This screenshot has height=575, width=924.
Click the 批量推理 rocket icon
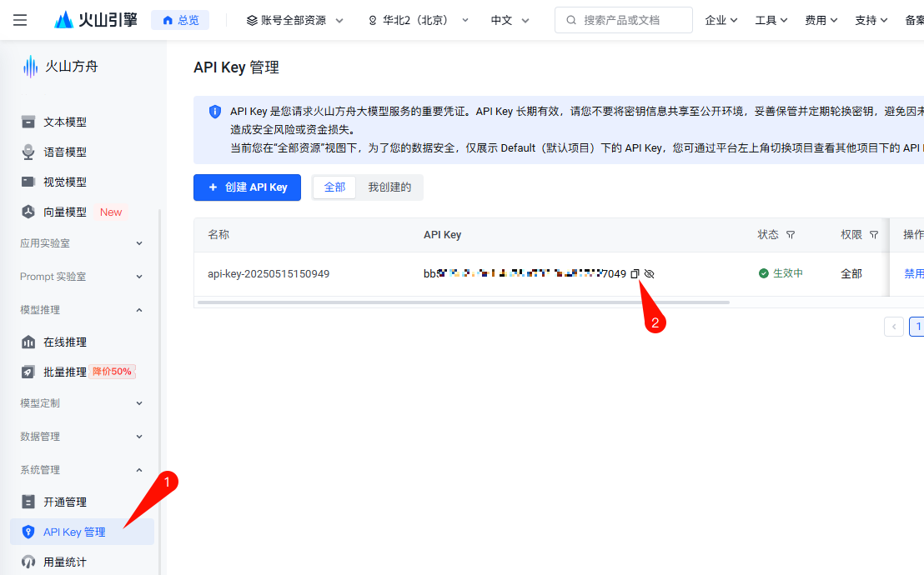click(x=28, y=372)
